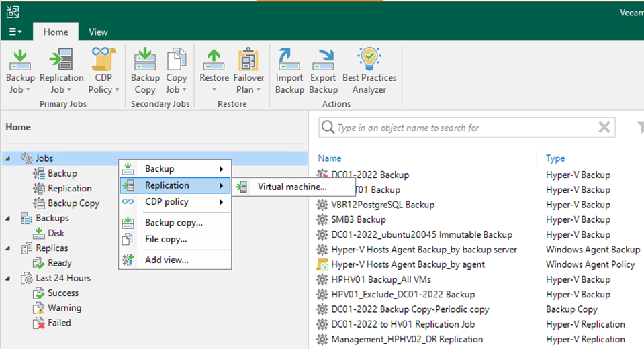Click the Backups node icon in tree

(x=27, y=218)
